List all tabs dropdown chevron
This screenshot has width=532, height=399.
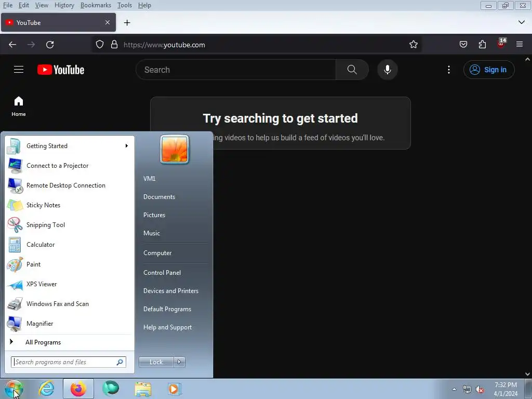point(522,22)
